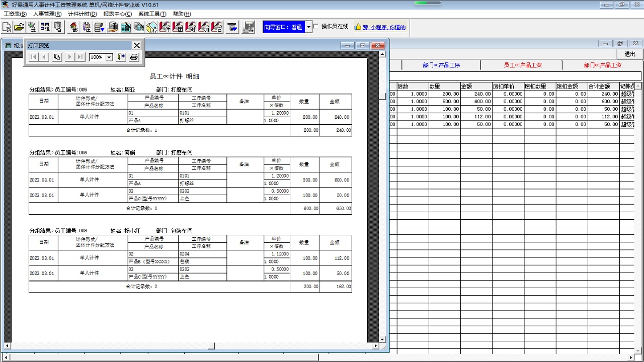644x362 pixels.
Task: Switch to 员工∝产品工资 tab
Action: (x=522, y=65)
